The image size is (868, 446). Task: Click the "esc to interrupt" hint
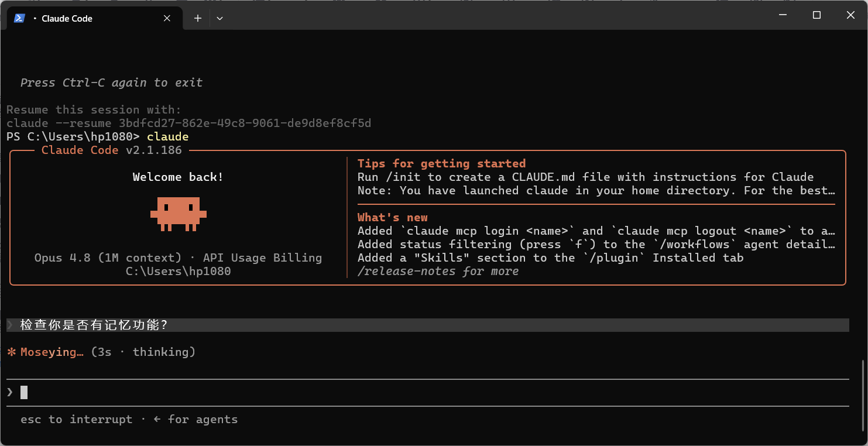(77, 420)
